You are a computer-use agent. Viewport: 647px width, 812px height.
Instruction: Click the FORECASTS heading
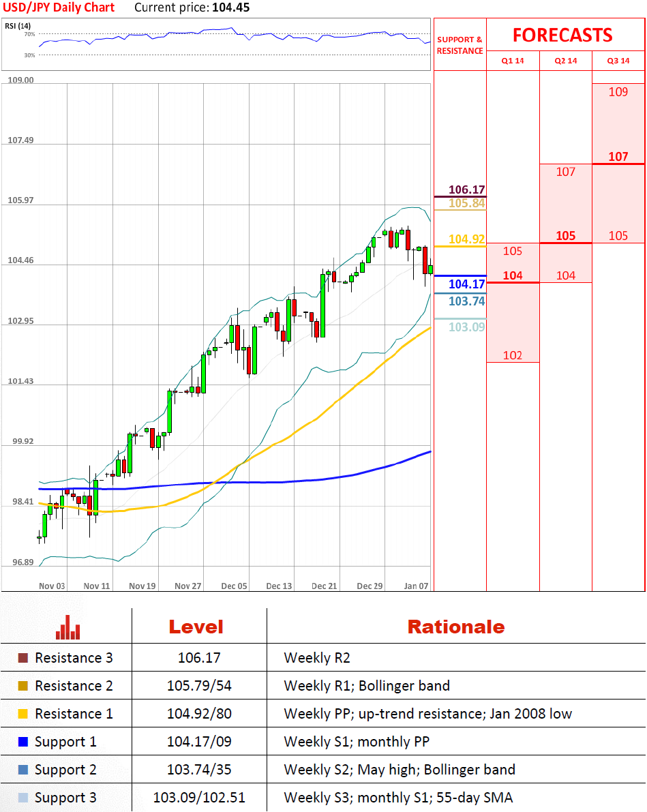[562, 35]
